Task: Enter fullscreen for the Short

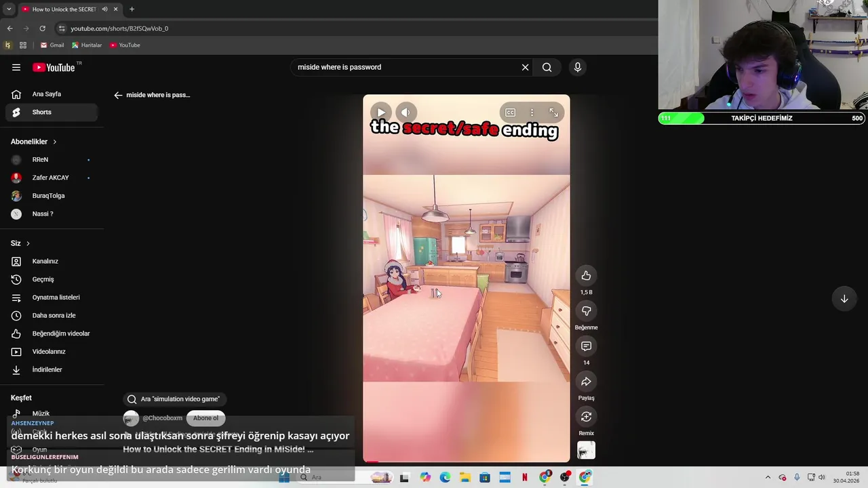Action: 553,113
